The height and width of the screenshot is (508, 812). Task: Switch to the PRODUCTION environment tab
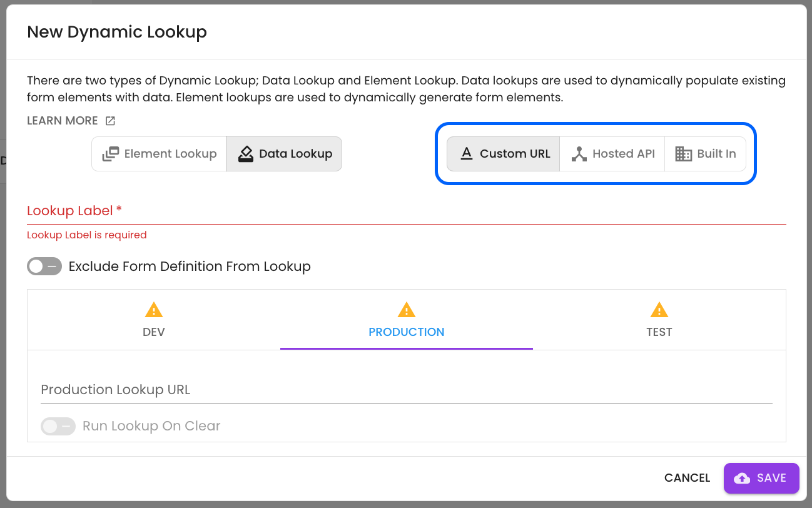(x=407, y=320)
